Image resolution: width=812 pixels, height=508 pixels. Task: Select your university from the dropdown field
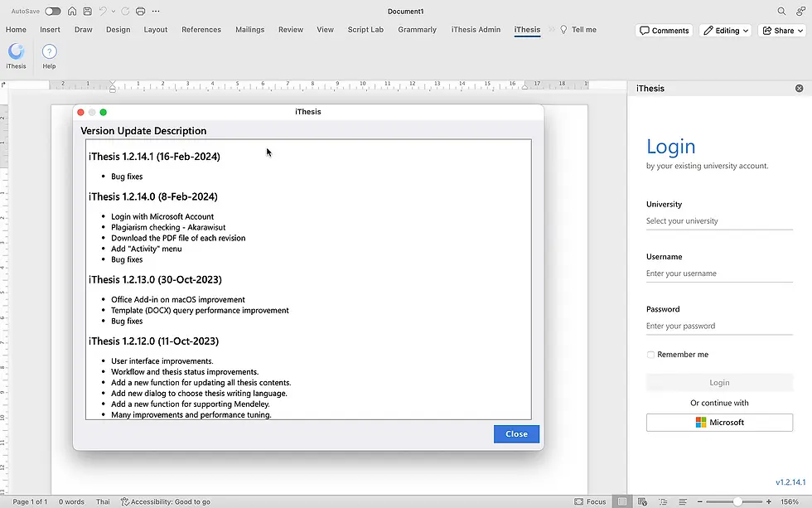[x=719, y=221]
